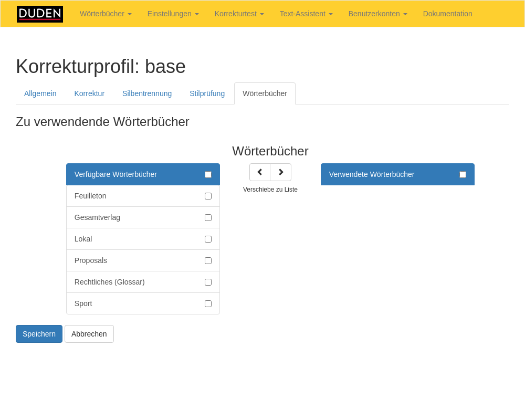
Task: Click the left arrow move button
Action: (260, 172)
